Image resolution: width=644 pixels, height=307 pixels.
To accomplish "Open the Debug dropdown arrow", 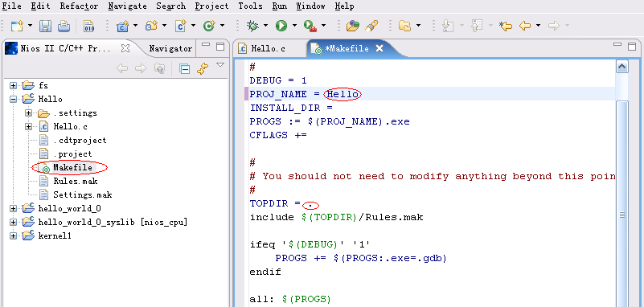I will point(265,26).
